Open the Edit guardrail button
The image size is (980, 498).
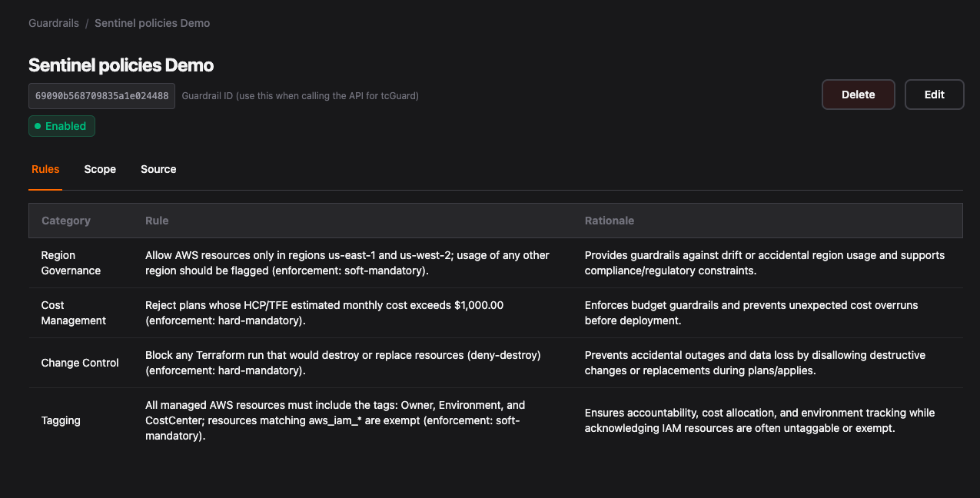934,95
